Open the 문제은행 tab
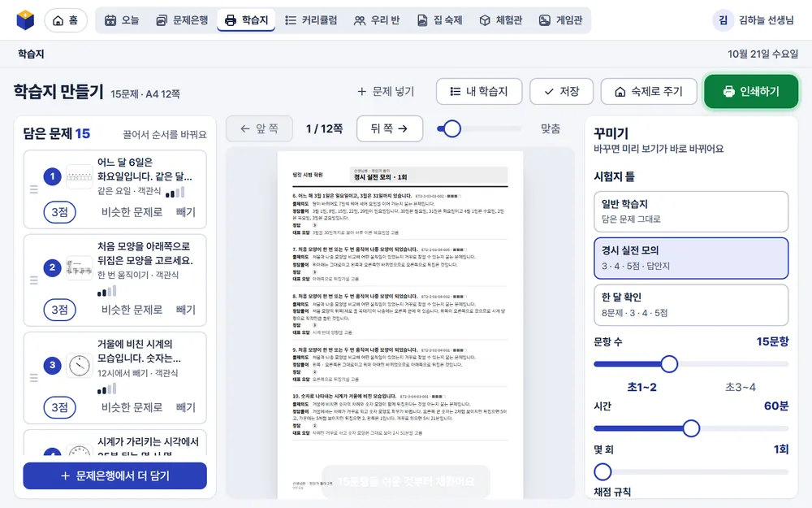 [x=182, y=20]
